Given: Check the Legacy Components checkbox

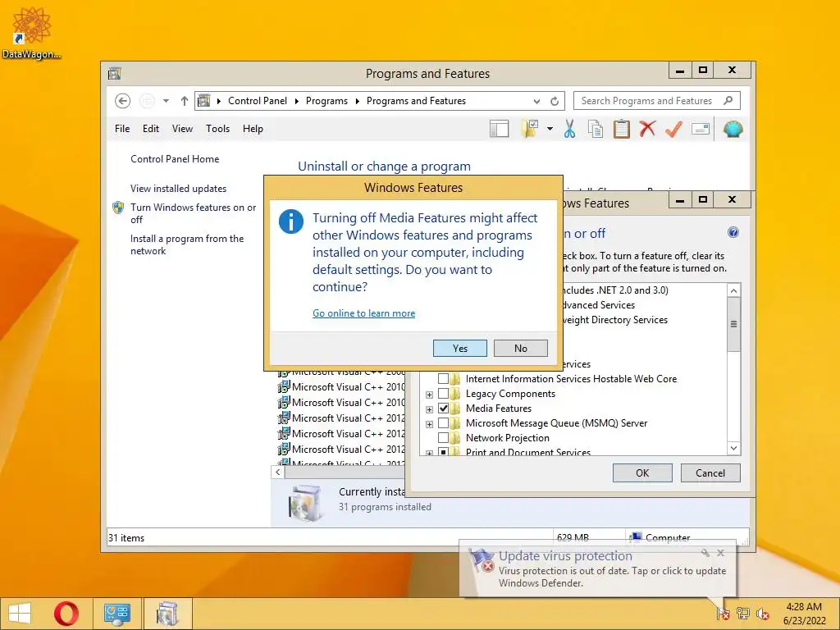Looking at the screenshot, I should pyautogui.click(x=443, y=394).
